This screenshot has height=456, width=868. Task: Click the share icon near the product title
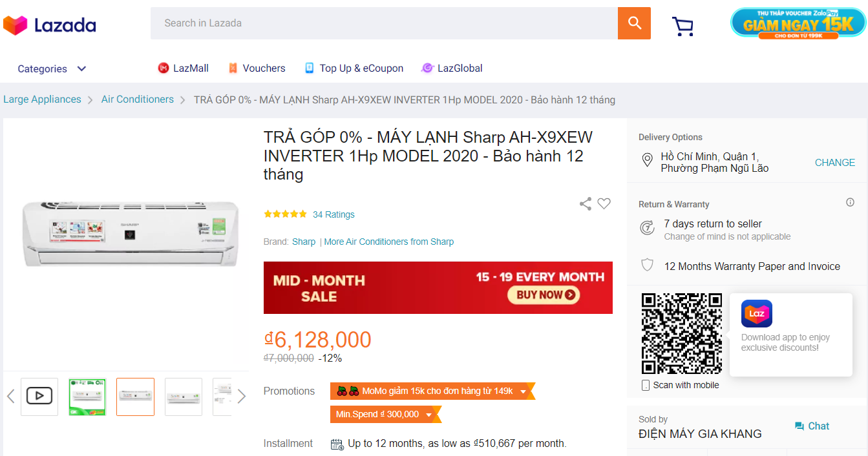(x=585, y=203)
